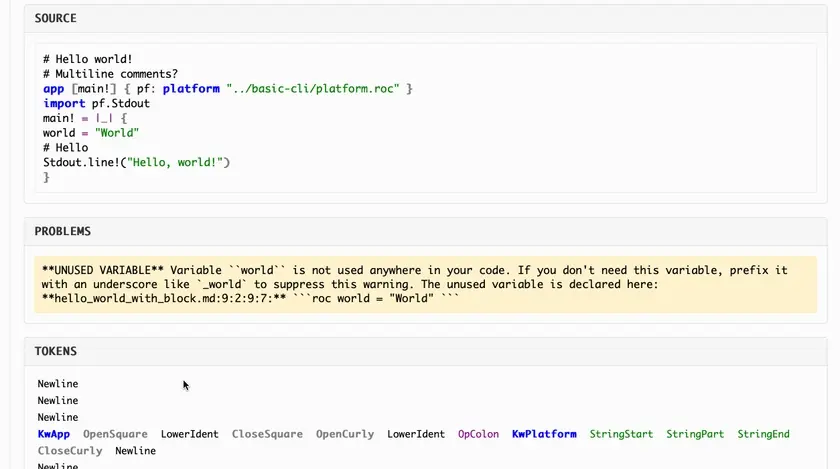Select the KwPlatform token
Screen dimensions: 840x469
coord(544,434)
